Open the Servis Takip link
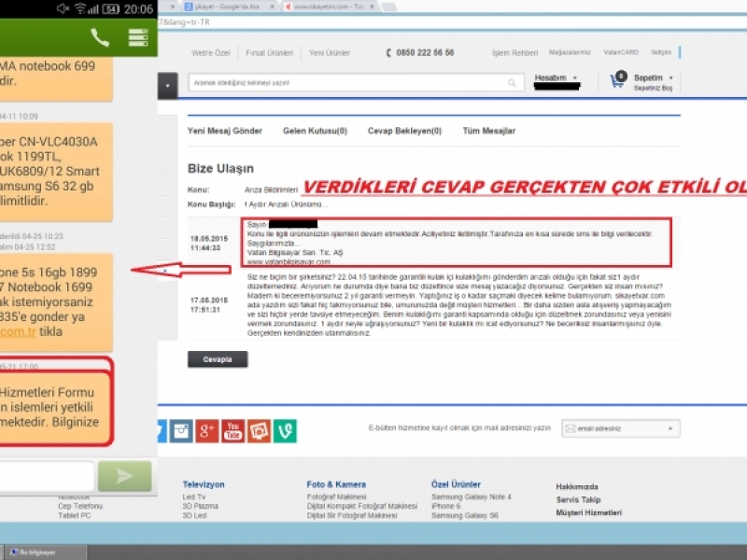The height and width of the screenshot is (560, 747). point(580,500)
